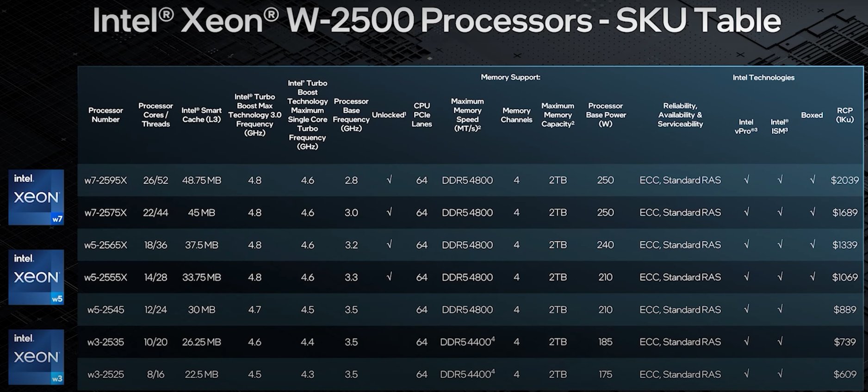The image size is (868, 392).
Task: Click the '$609' price for w3-2525
Action: click(x=845, y=374)
